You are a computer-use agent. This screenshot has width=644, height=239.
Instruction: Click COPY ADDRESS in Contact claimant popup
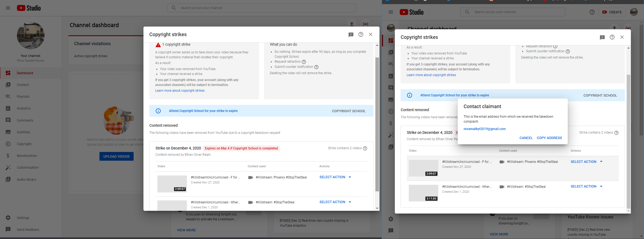click(549, 138)
